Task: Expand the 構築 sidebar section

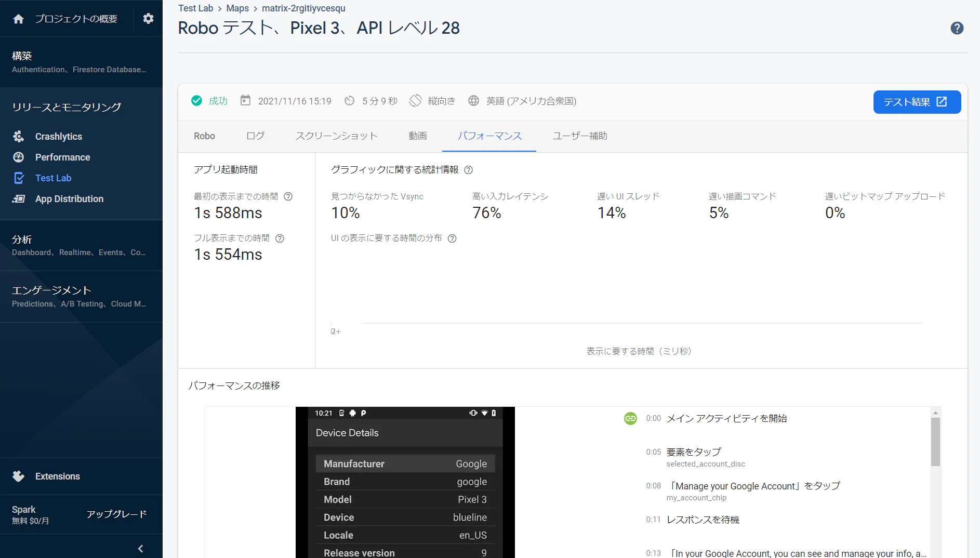Action: point(81,62)
